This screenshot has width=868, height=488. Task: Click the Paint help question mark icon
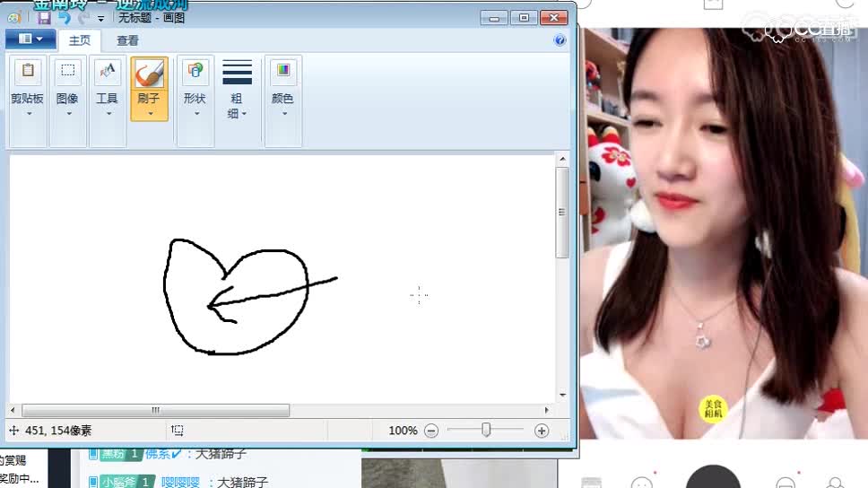[x=560, y=39]
